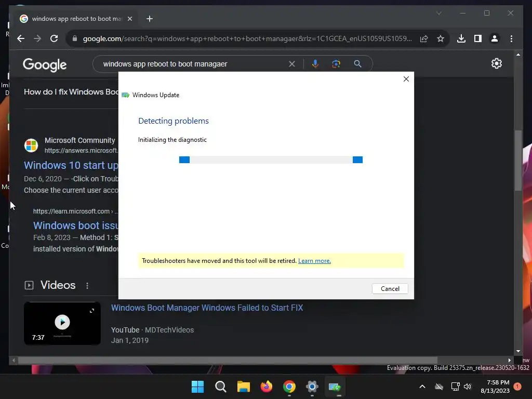Bookmark this page with the star
The height and width of the screenshot is (399, 532).
coord(441,38)
